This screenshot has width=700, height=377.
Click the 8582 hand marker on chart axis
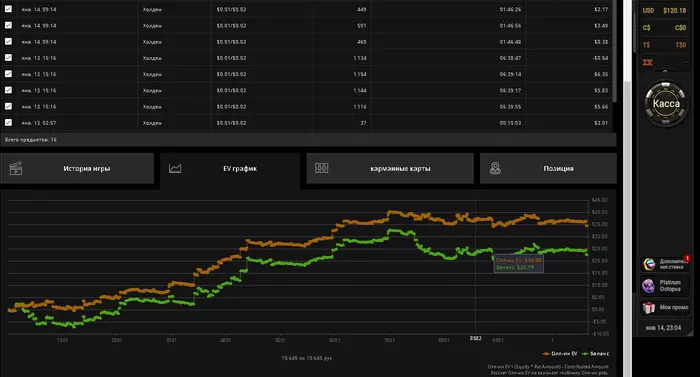[475, 339]
